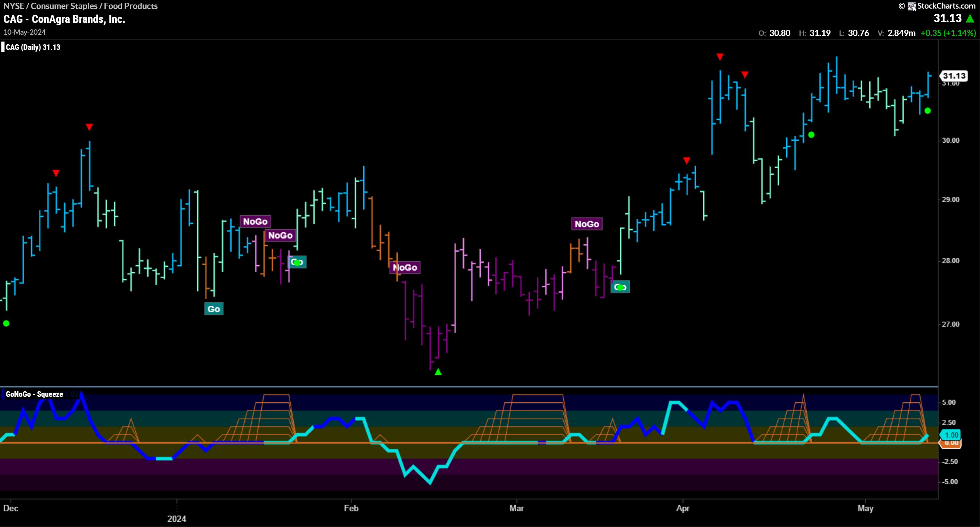The image size is (980, 527).
Task: Click the Apr marker on date axis
Action: tap(683, 508)
